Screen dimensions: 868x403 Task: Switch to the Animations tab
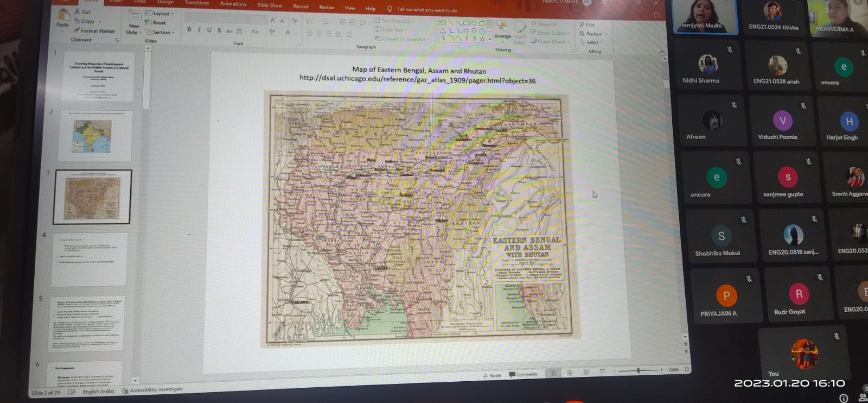point(233,4)
